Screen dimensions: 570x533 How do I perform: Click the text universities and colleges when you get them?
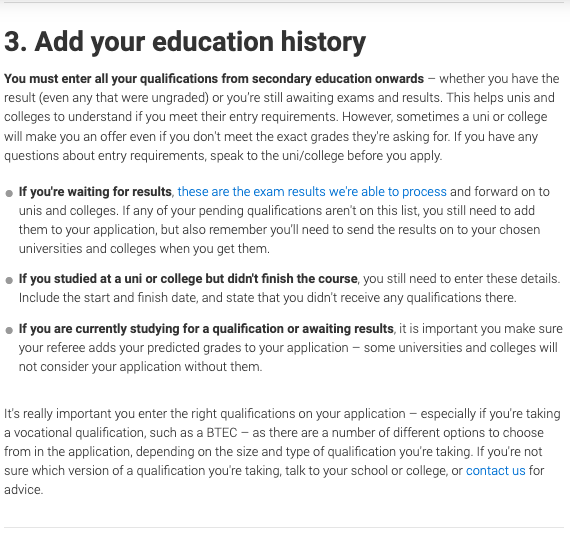pos(144,249)
